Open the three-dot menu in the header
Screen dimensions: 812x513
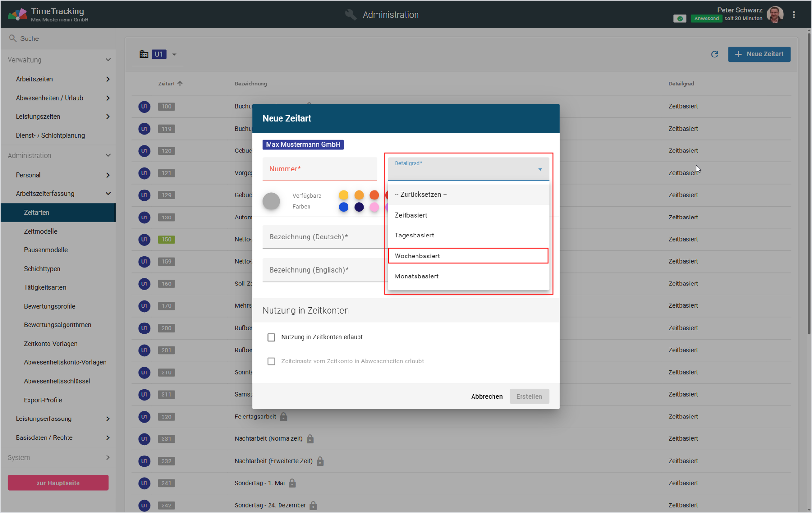point(794,15)
